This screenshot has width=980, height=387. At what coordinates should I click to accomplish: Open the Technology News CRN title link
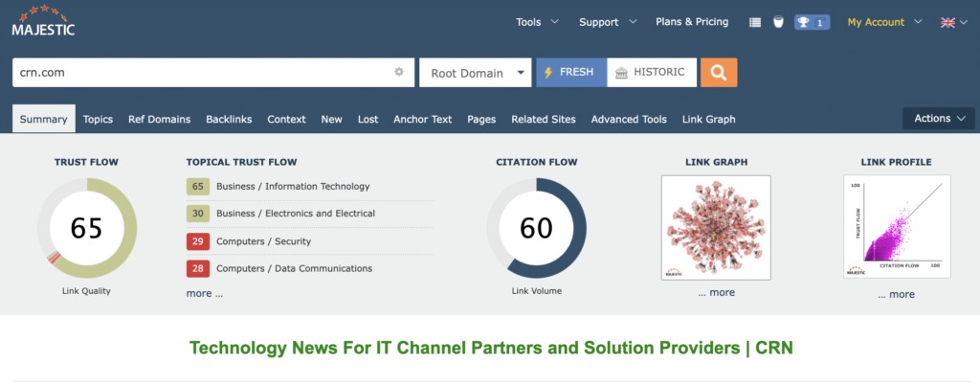click(491, 348)
